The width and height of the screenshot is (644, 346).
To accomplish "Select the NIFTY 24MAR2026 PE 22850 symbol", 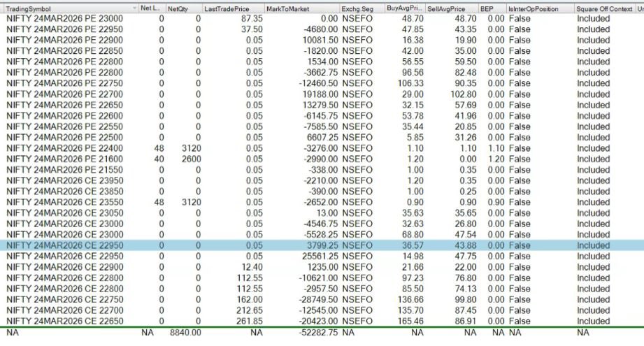I will click(64, 51).
